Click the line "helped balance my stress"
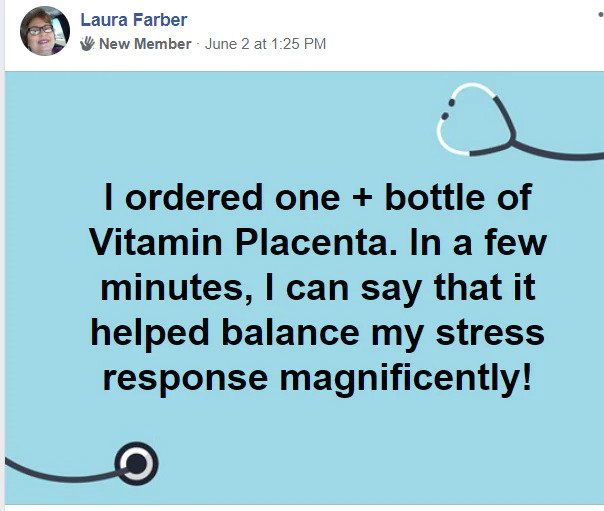The image size is (604, 511). click(x=317, y=332)
